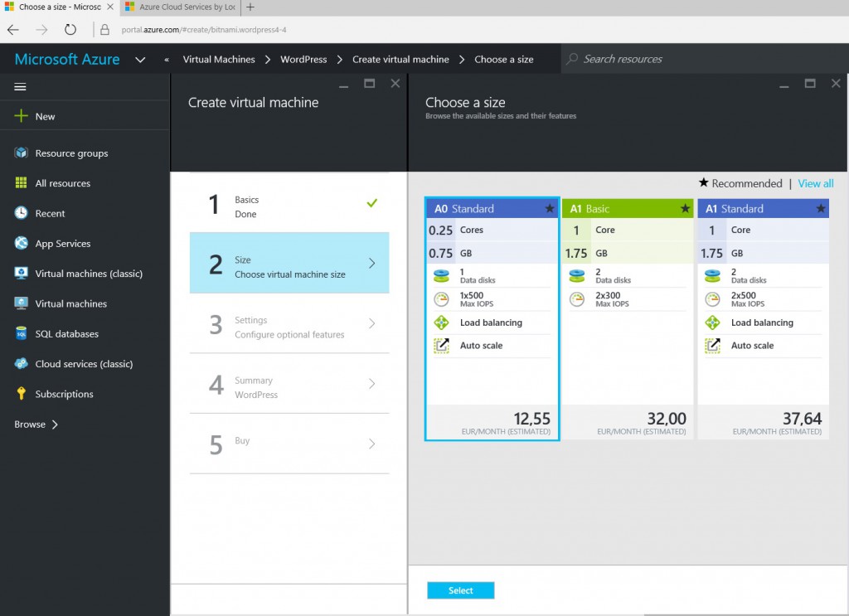This screenshot has width=849, height=616.
Task: Click the star on the A1 Basic card
Action: point(685,208)
